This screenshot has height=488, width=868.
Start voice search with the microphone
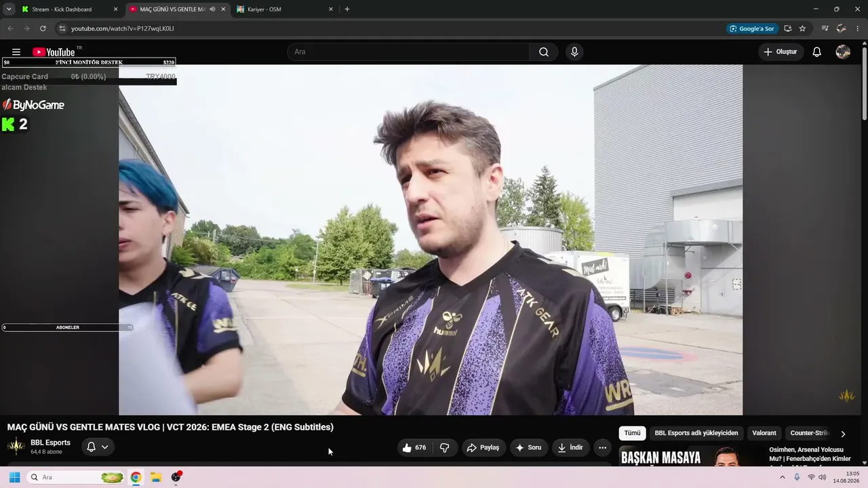pyautogui.click(x=574, y=52)
